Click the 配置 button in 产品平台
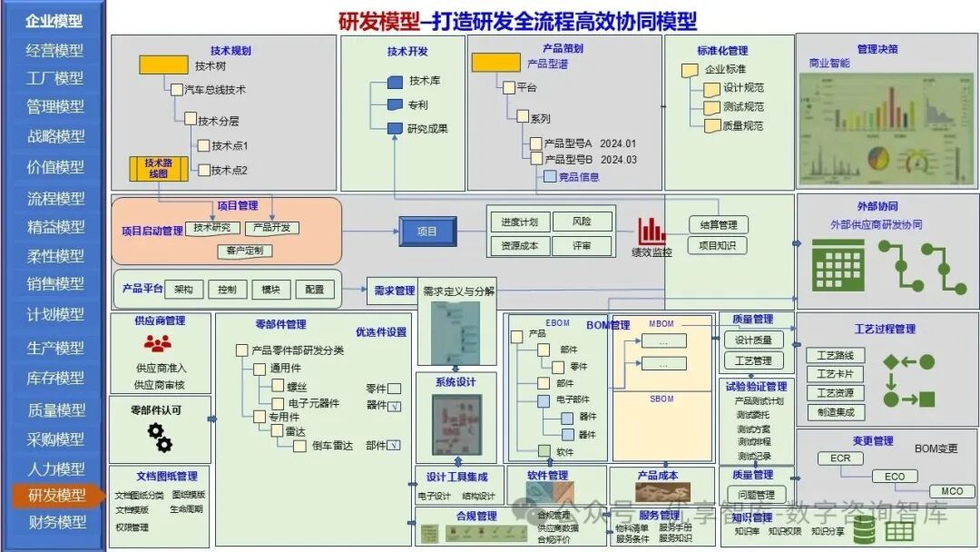The height and width of the screenshot is (552, 980). click(x=315, y=290)
